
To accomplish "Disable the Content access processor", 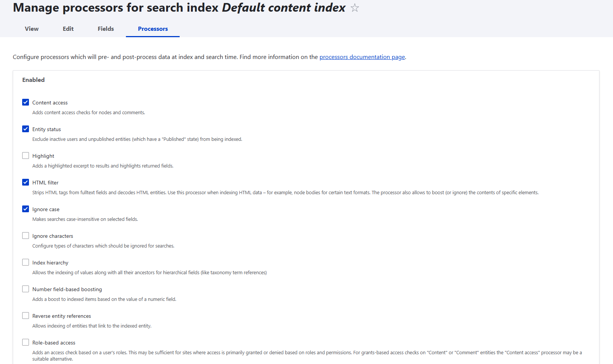I will pos(25,102).
